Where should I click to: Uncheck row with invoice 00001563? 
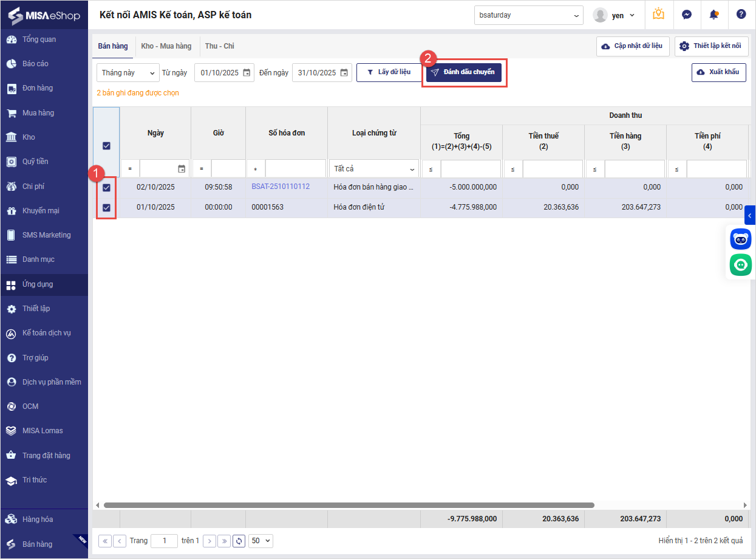click(106, 208)
